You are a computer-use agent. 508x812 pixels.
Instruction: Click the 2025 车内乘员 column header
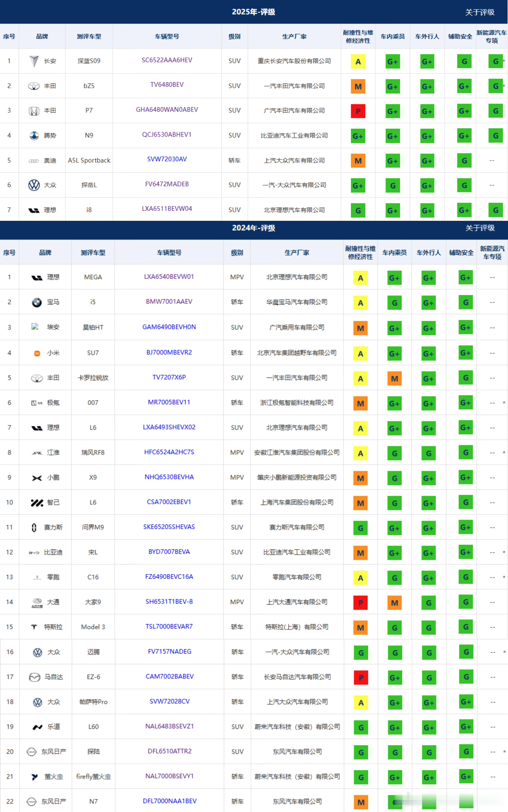(x=392, y=37)
